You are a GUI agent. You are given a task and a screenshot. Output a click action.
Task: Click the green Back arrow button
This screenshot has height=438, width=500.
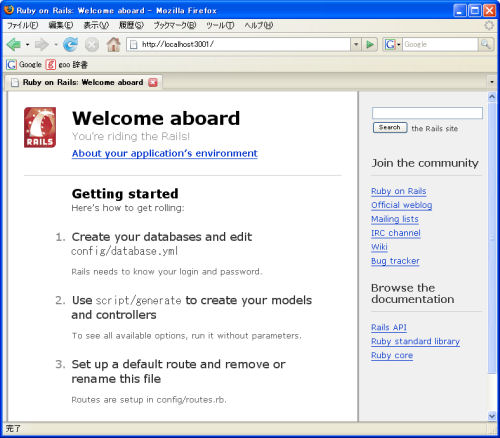[x=14, y=44]
